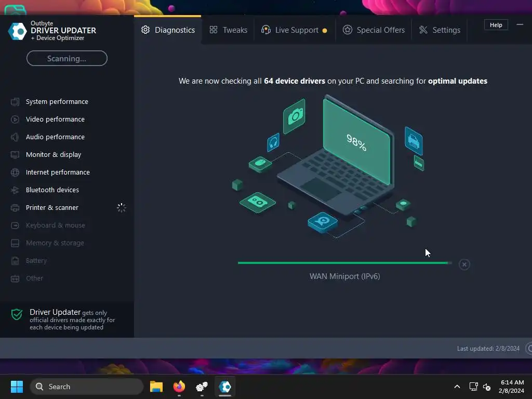Open the Windows Start menu

click(x=17, y=387)
